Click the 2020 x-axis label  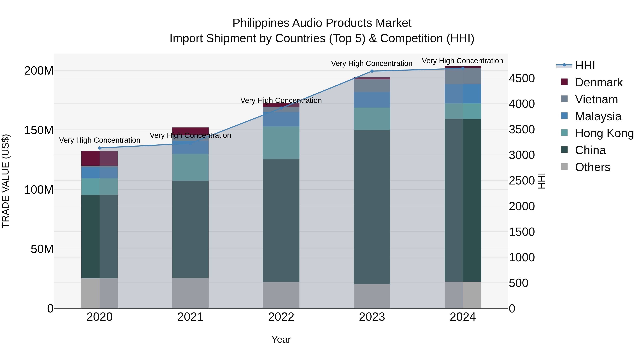[x=99, y=317]
